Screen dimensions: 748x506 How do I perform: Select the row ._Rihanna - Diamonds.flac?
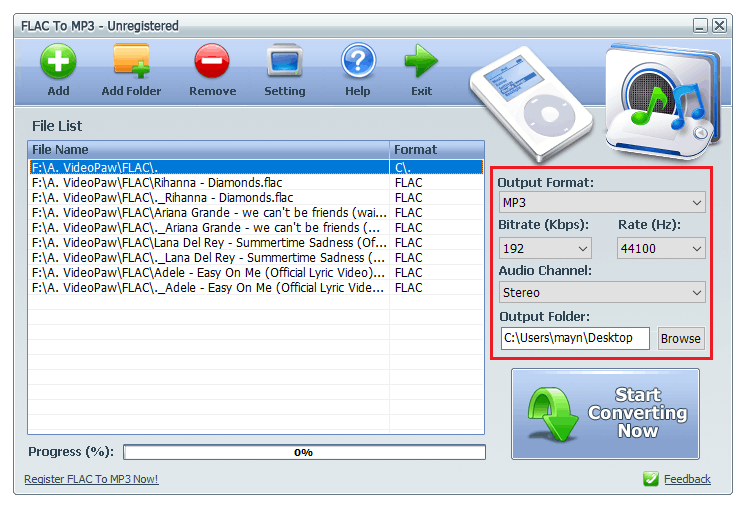pos(256,197)
